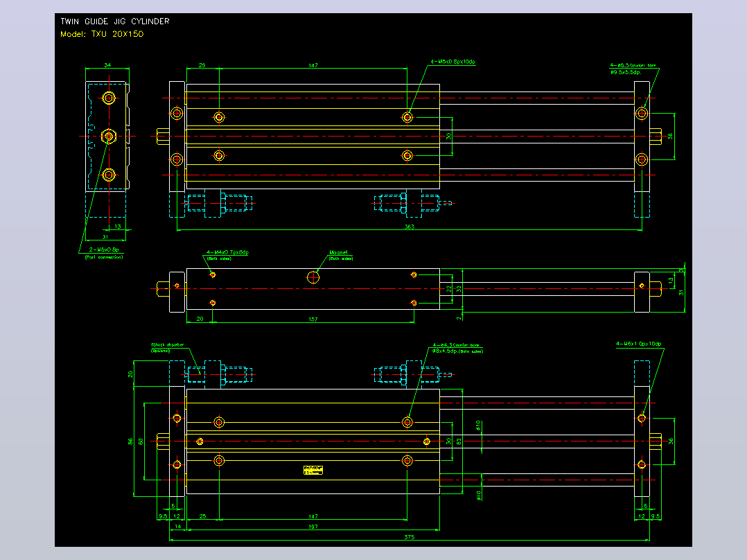Click the '2-M5x0.8p' port callout text

104,250
